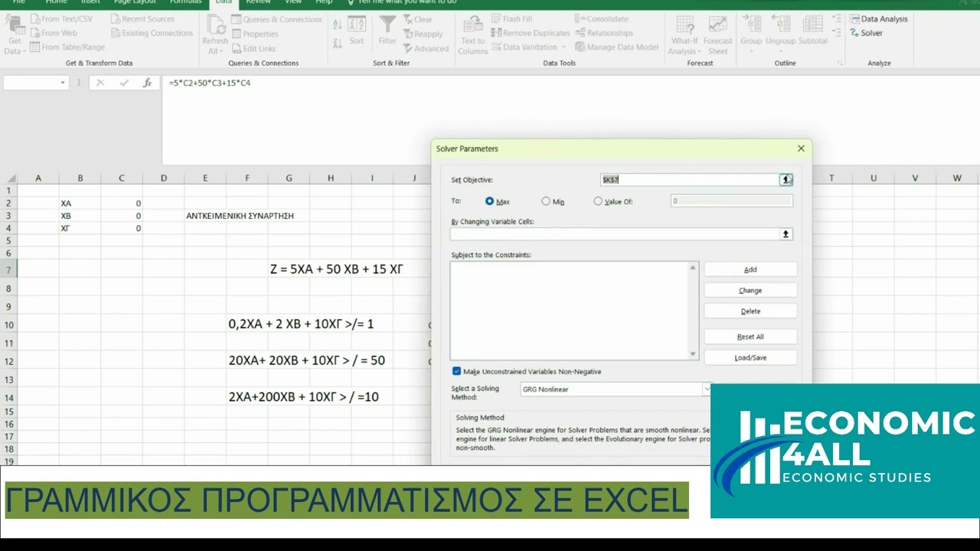Select the Max radio option
This screenshot has width=980, height=551.
[x=490, y=201]
